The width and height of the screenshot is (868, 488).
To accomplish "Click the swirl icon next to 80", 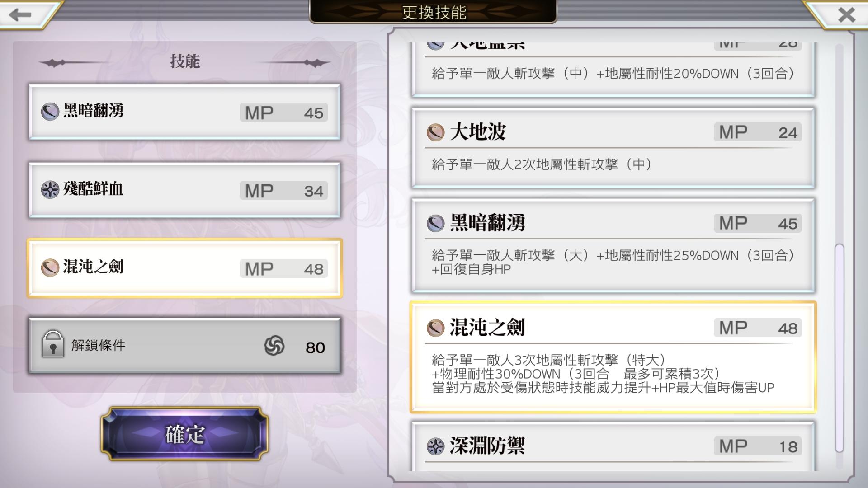I will [274, 346].
